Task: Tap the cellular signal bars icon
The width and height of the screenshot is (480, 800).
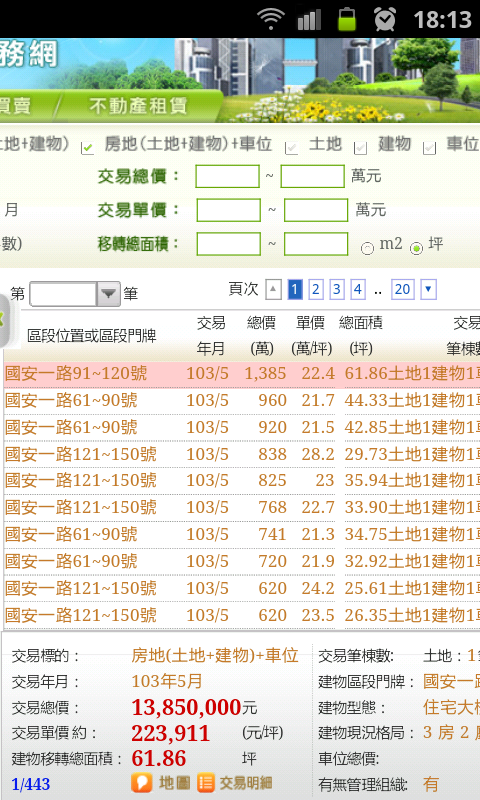Action: point(309,19)
